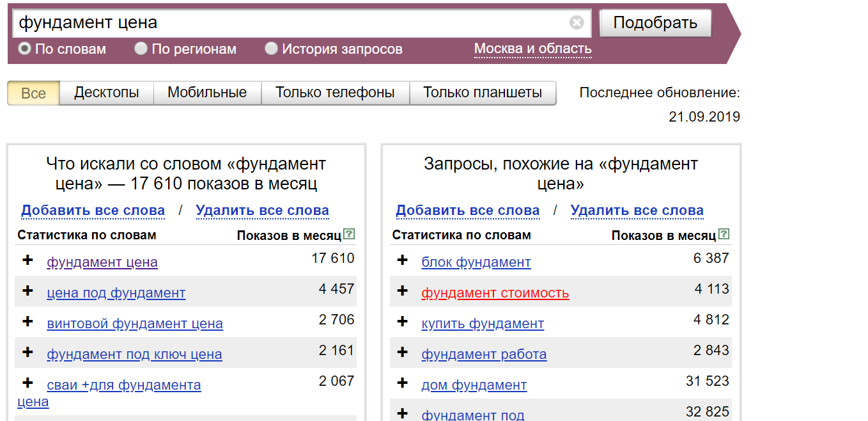Add 'фундамент работа' with its plus icon
Image resolution: width=868 pixels, height=421 pixels.
(402, 352)
